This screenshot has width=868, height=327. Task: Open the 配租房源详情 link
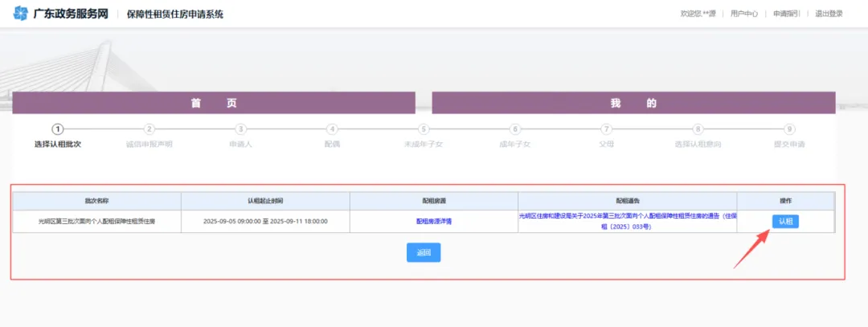434,221
